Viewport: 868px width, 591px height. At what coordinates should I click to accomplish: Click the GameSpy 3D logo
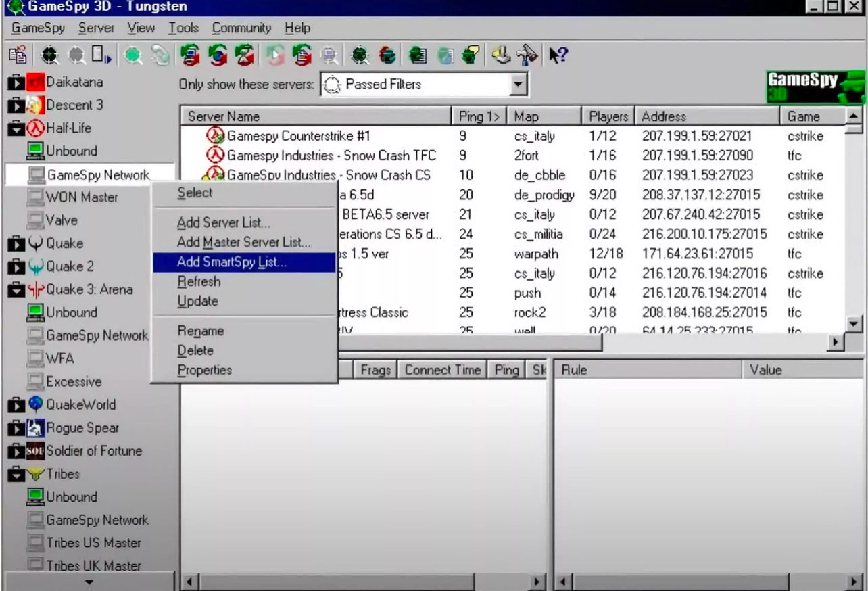coord(815,87)
